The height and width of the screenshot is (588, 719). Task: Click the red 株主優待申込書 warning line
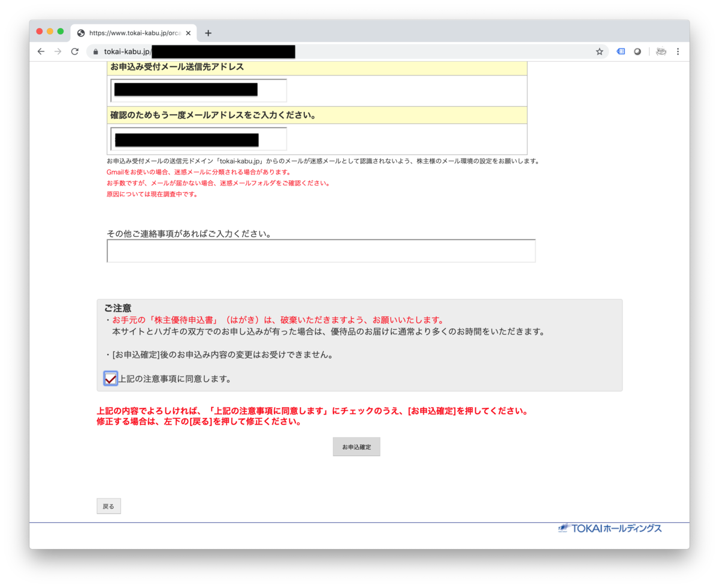click(278, 320)
